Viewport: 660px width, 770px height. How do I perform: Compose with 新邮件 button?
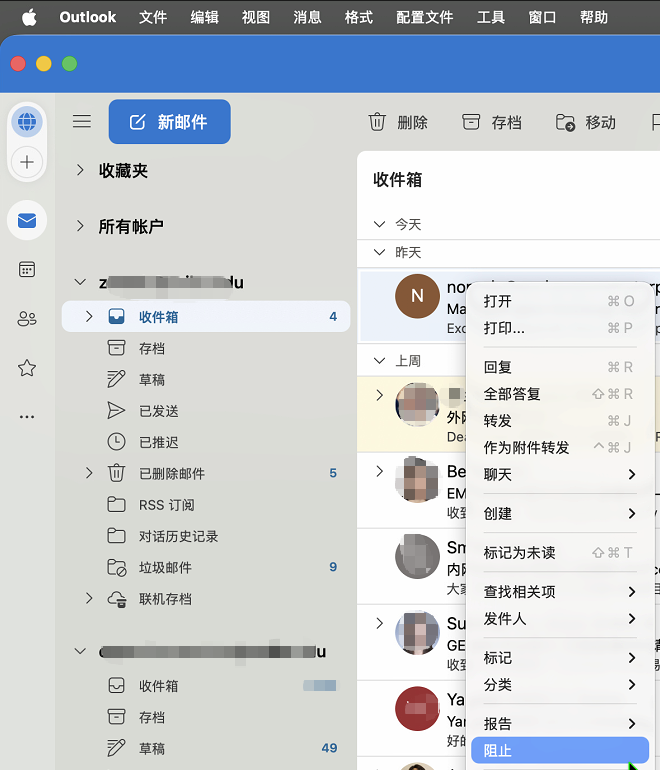tap(169, 122)
